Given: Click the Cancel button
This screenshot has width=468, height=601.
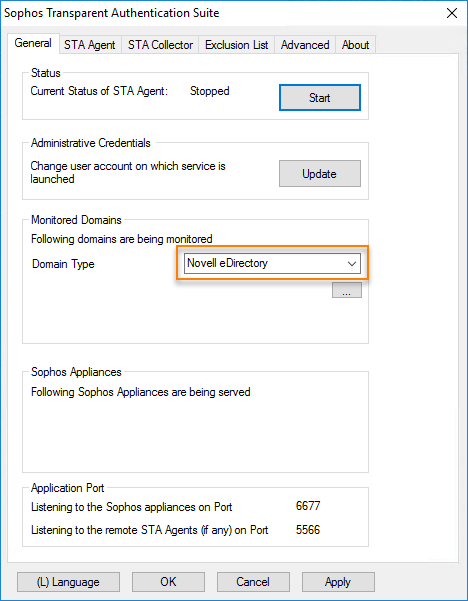Looking at the screenshot, I should pyautogui.click(x=253, y=582).
